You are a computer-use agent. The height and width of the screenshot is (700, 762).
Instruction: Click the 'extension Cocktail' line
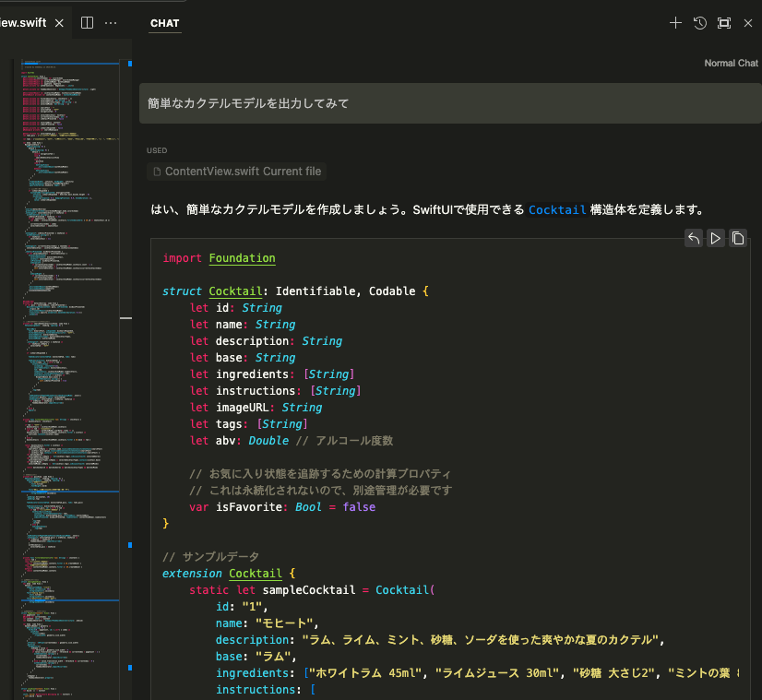[x=229, y=574]
